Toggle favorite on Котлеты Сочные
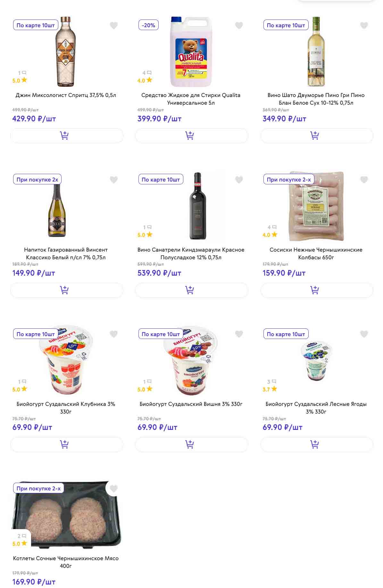Image resolution: width=383 pixels, height=588 pixels. [x=114, y=488]
